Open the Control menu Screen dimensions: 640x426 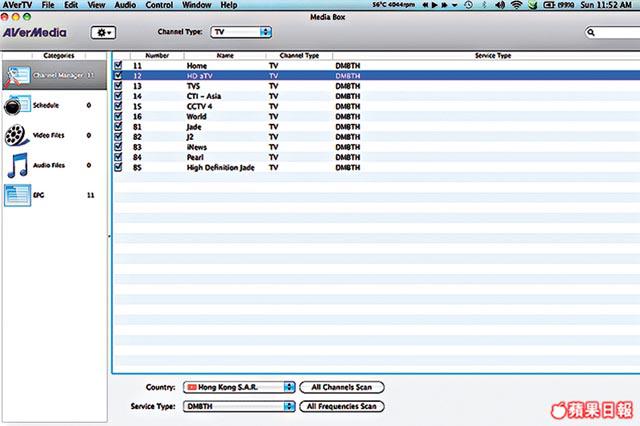pos(159,5)
